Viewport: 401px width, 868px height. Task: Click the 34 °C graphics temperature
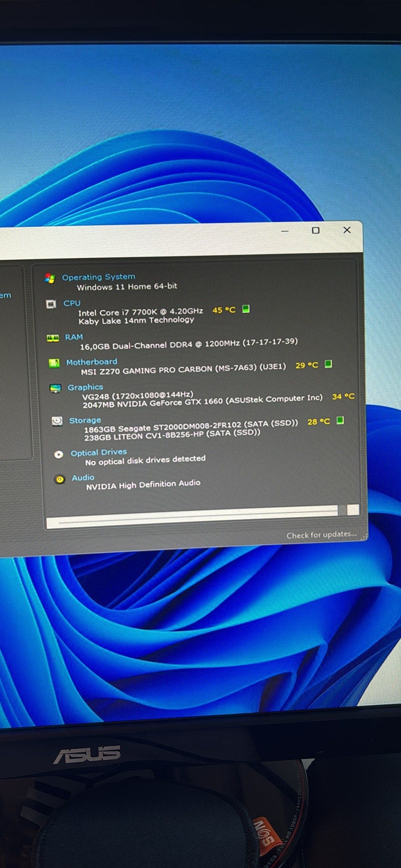[343, 396]
